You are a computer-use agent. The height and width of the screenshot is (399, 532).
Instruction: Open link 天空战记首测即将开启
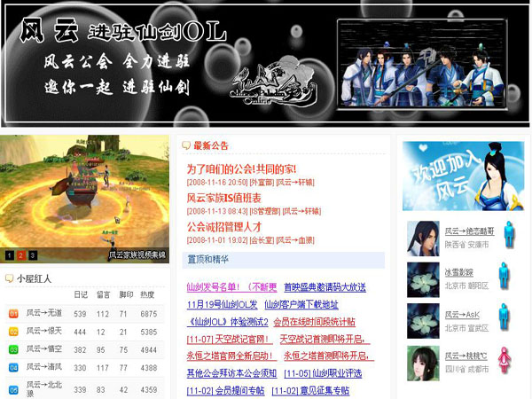325,339
